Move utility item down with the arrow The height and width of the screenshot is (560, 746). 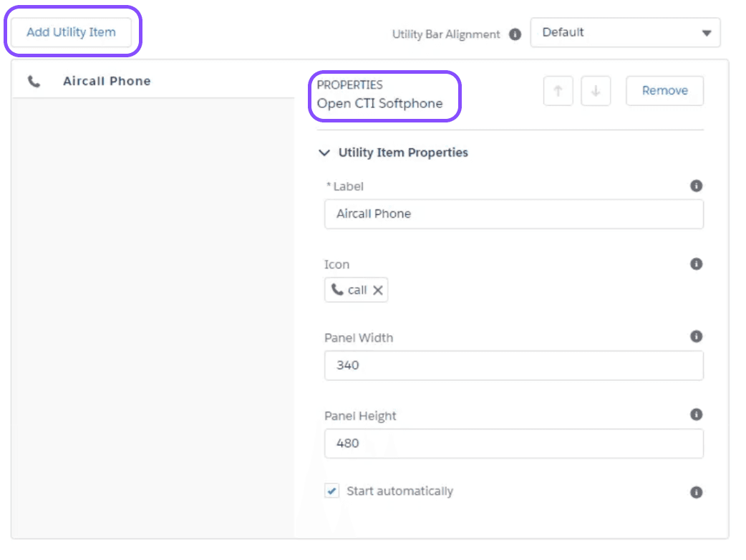[x=596, y=91]
